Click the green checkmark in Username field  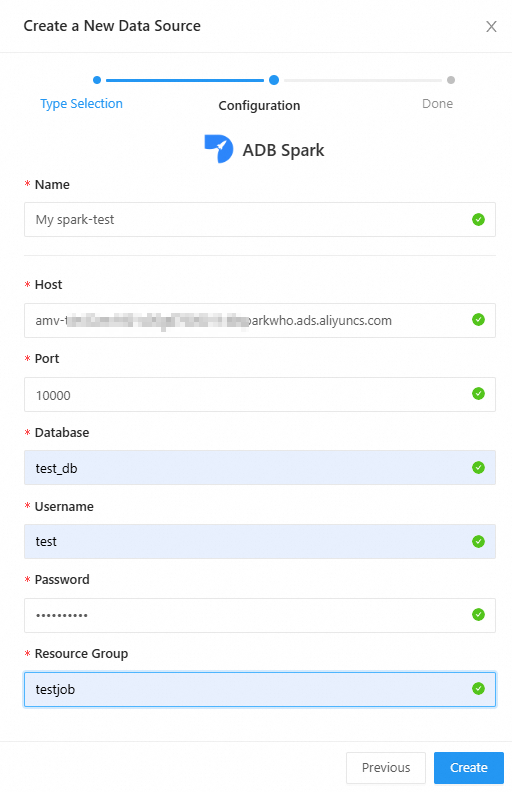[x=478, y=541]
